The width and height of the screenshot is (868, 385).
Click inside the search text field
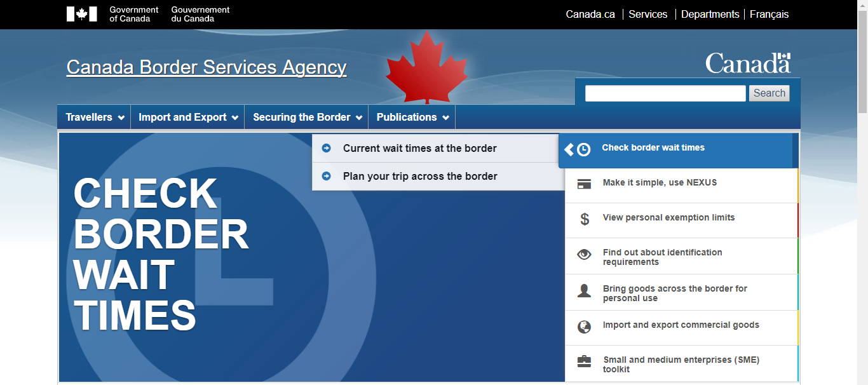click(x=665, y=93)
